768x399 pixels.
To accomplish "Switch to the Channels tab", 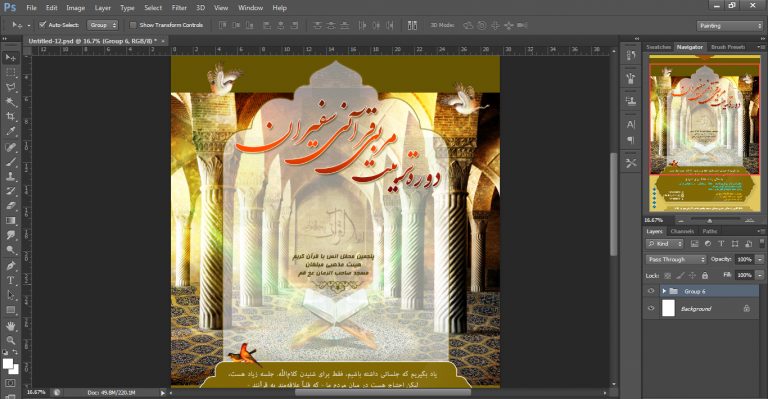I will tap(682, 231).
